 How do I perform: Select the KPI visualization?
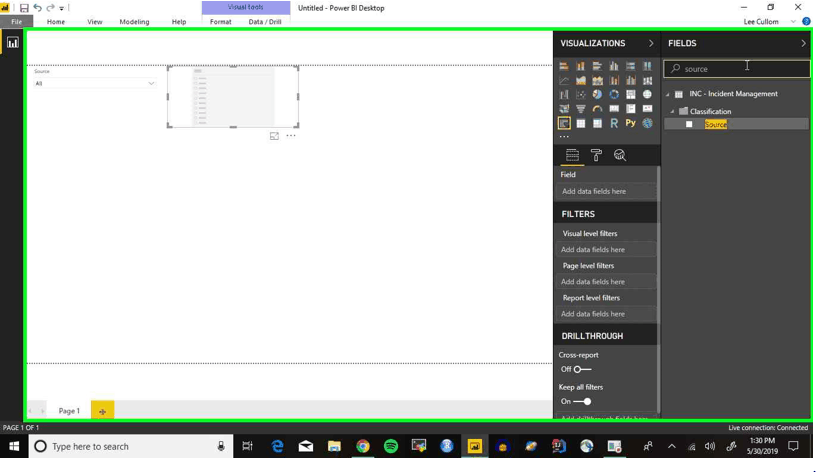pos(647,109)
